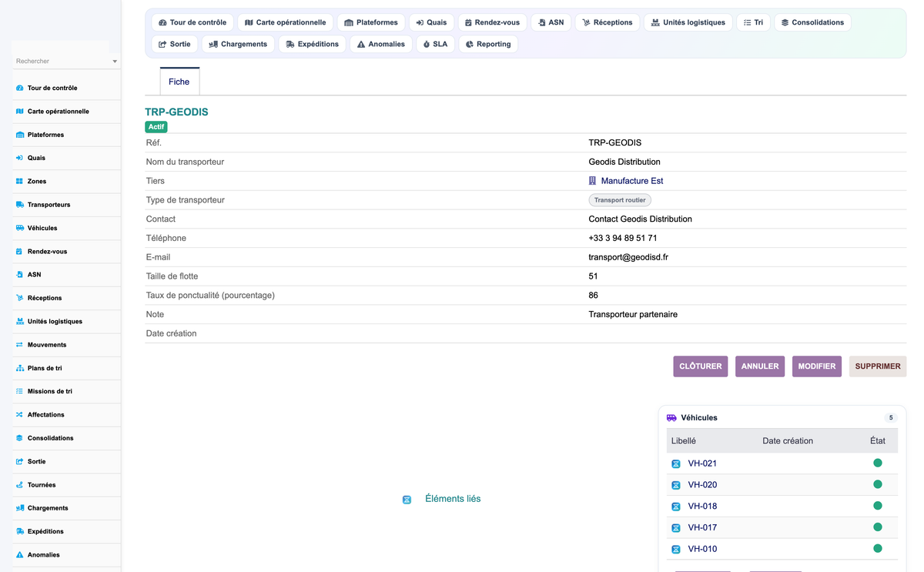This screenshot has width=924, height=572.
Task: Click the Véhicules count badge 5
Action: click(x=891, y=418)
